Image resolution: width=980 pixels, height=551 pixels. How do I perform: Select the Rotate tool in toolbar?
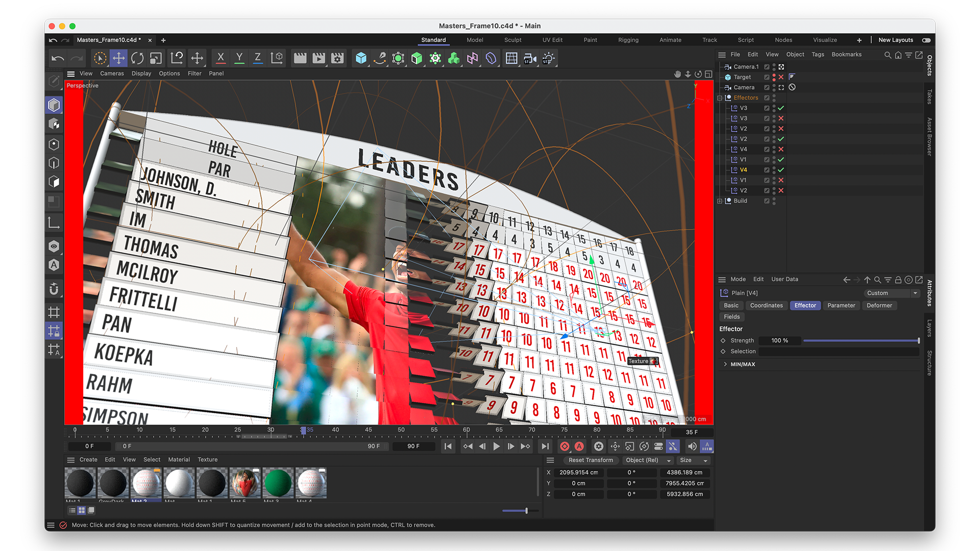pos(137,58)
